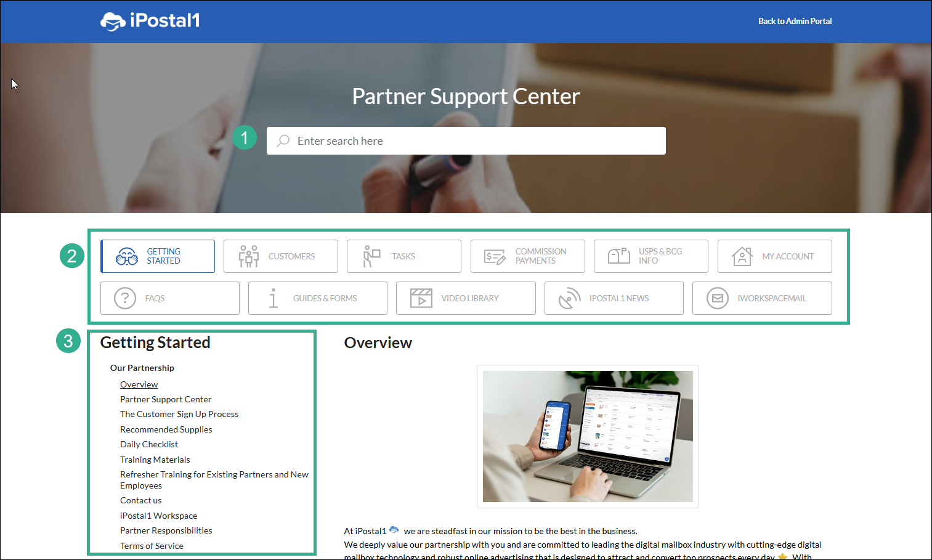Viewport: 932px width, 560px height.
Task: Click the Commission Payments check icon
Action: 495,256
